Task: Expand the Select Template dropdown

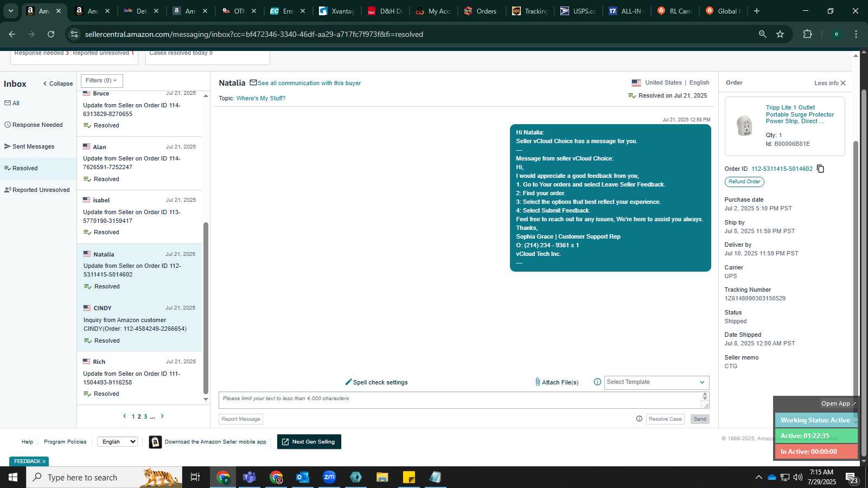Action: pos(656,382)
